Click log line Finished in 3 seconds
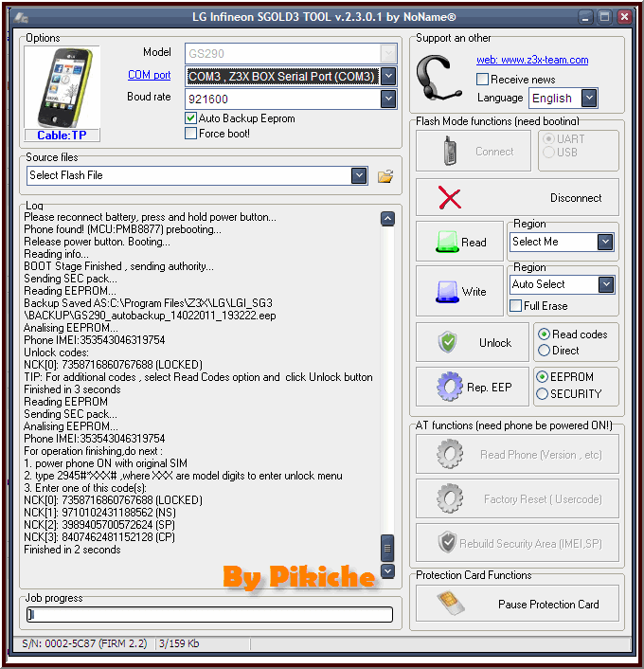Screen dimensions: 644x669 pos(72,389)
